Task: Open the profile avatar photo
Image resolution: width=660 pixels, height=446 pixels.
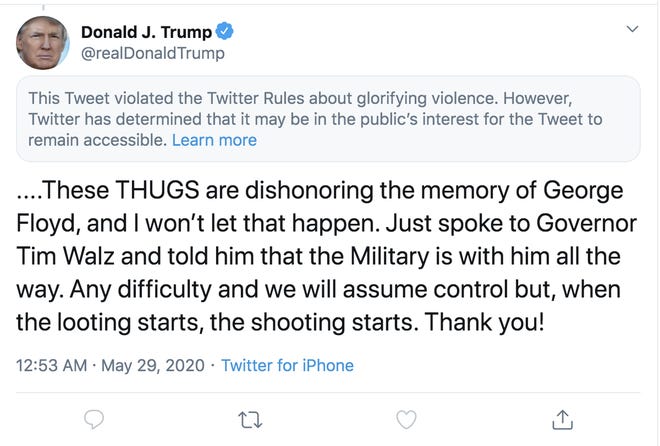Action: tap(42, 42)
